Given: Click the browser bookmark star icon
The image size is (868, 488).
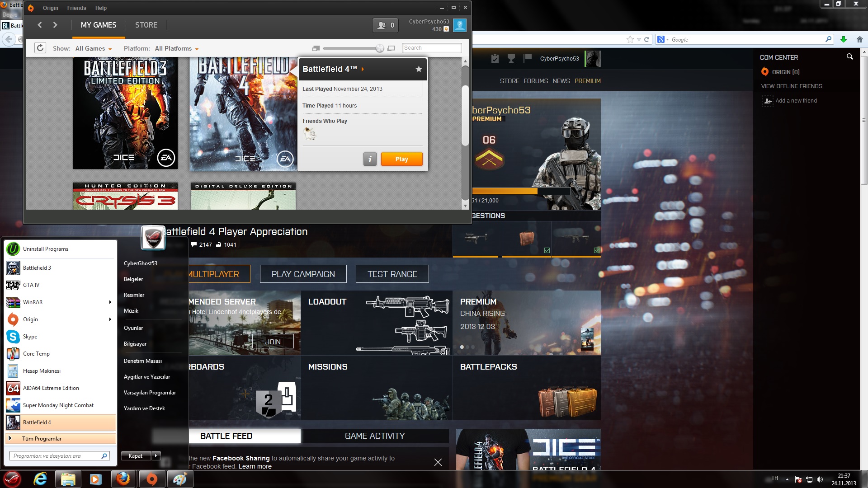Looking at the screenshot, I should coord(630,40).
